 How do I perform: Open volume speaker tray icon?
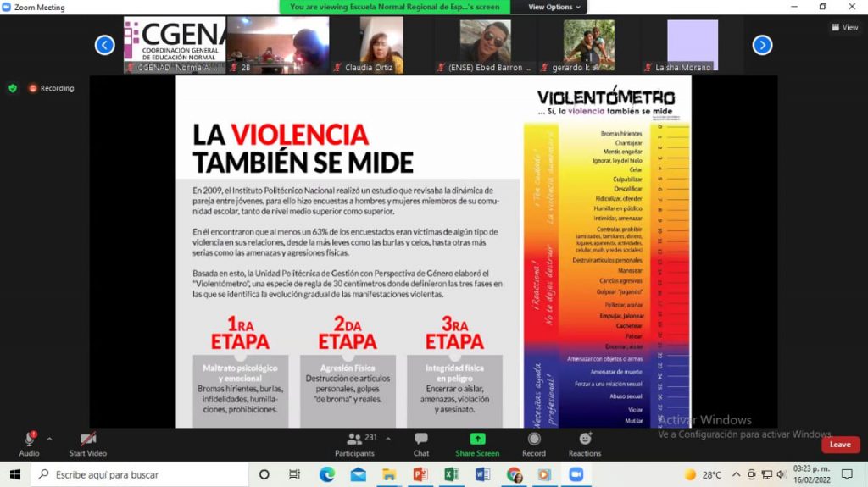[x=782, y=474]
